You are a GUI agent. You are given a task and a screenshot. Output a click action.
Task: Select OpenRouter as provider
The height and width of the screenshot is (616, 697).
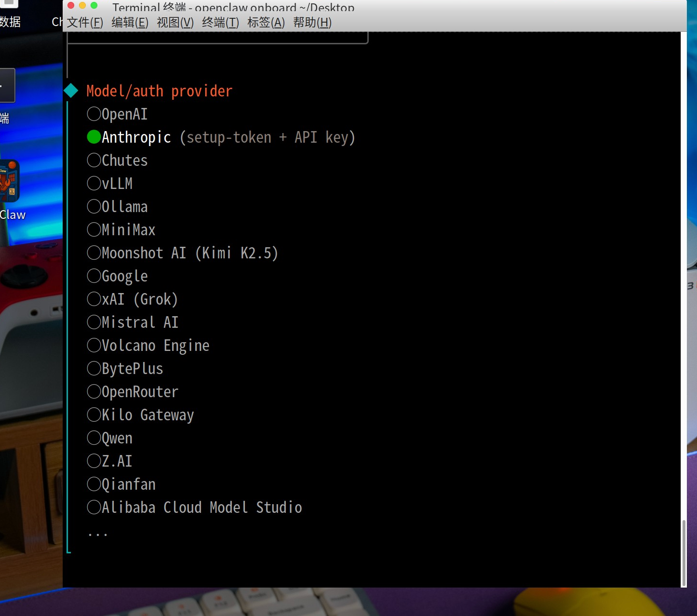pyautogui.click(x=133, y=392)
